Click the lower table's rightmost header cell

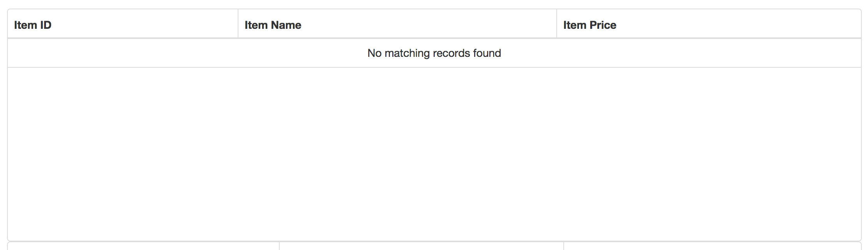click(712, 246)
